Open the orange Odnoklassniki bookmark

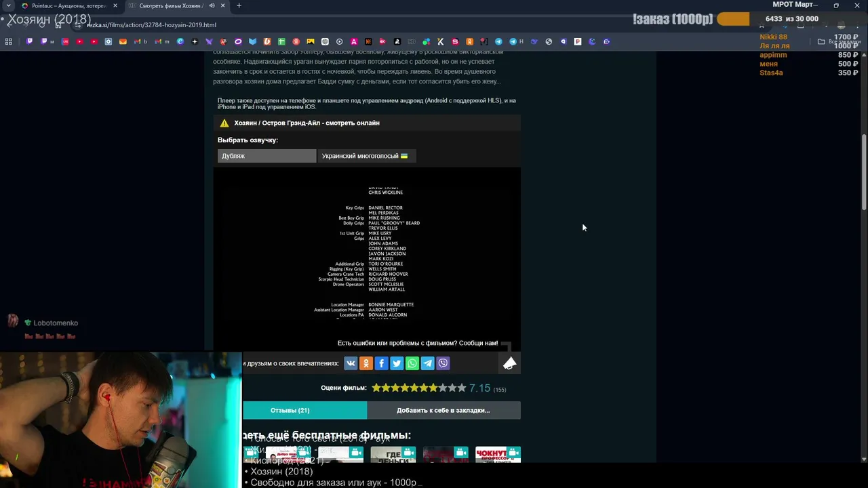[469, 41]
